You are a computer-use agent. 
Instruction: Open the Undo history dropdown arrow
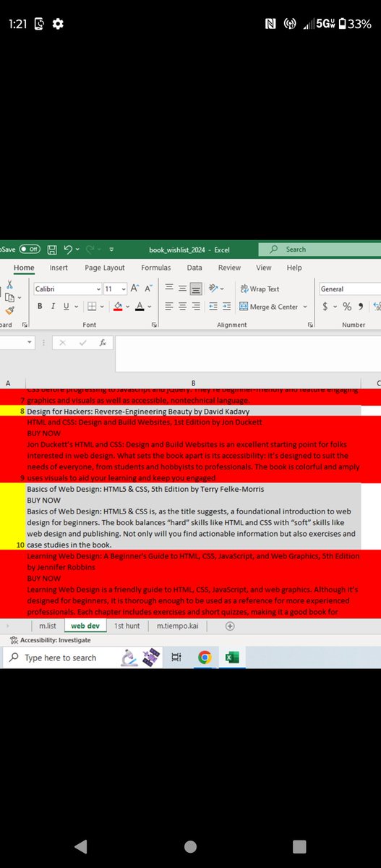(78, 250)
